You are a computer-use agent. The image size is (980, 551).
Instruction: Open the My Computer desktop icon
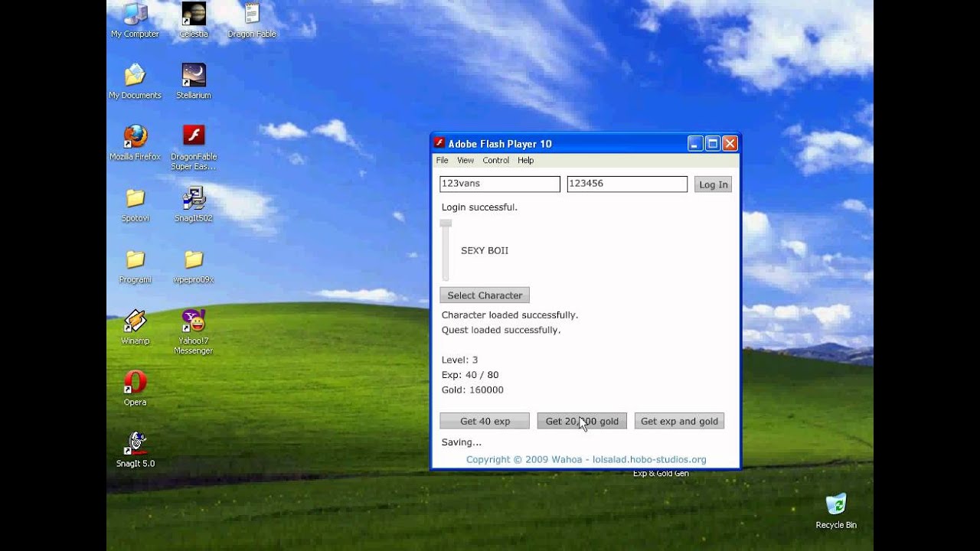click(x=135, y=14)
